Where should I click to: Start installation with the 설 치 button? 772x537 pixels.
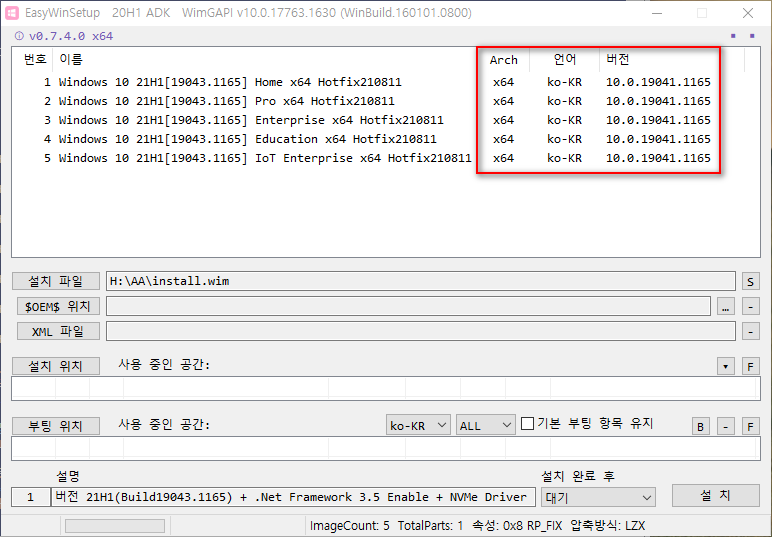tap(715, 495)
